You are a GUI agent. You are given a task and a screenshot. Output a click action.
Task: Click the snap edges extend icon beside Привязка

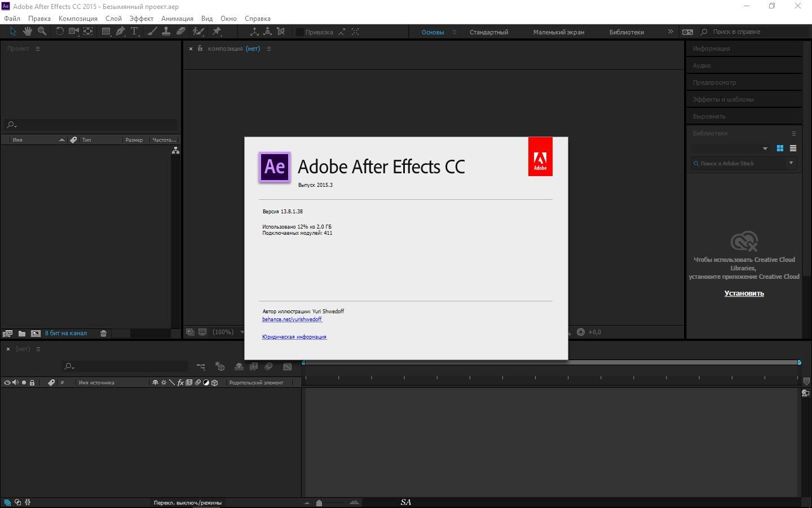[x=342, y=32]
